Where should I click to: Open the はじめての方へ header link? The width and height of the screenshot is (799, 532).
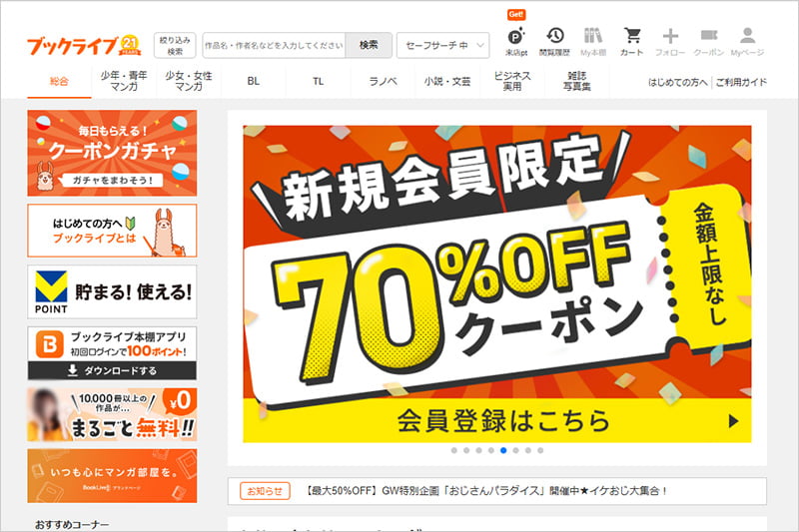(677, 82)
